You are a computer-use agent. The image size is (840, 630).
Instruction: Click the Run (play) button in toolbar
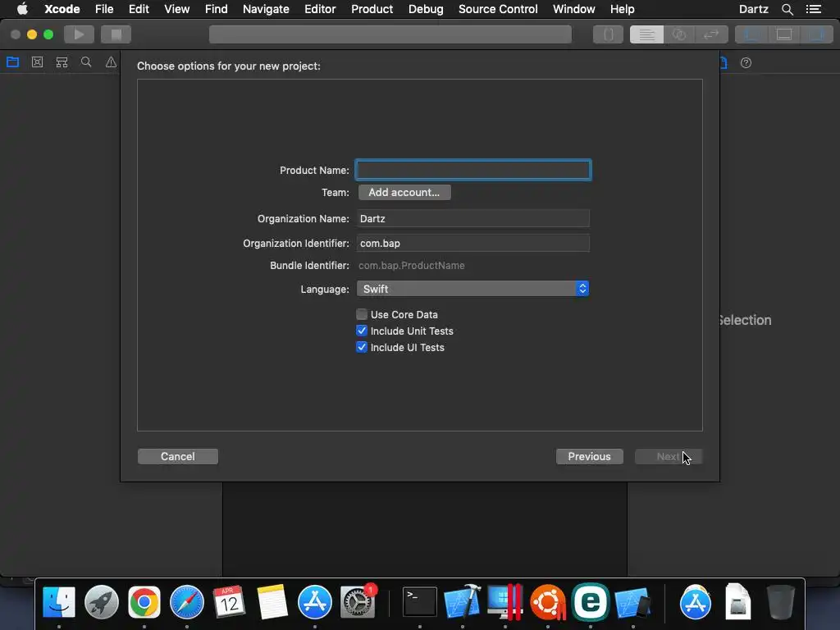click(79, 34)
